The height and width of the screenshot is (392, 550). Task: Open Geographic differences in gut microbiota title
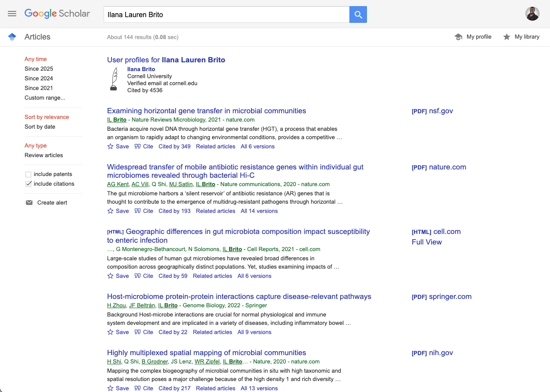coord(238,236)
